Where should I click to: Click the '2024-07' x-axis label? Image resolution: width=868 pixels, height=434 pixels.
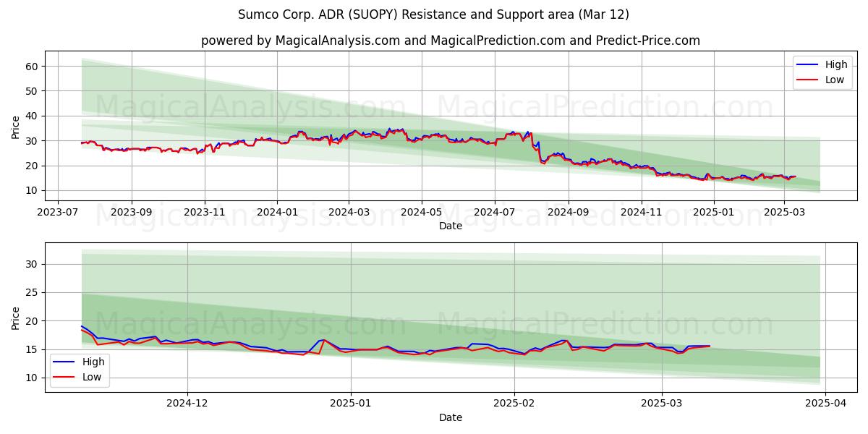coord(494,213)
